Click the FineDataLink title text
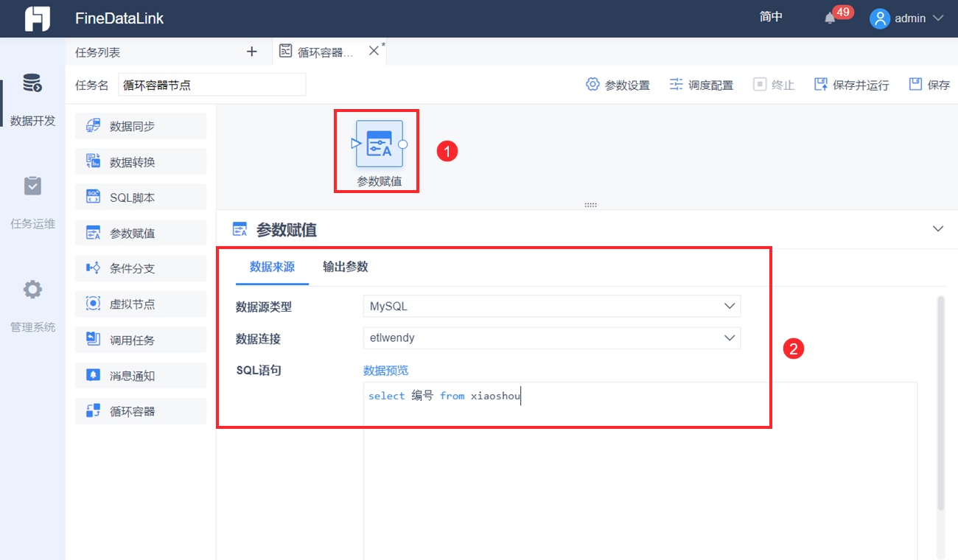 point(119,18)
